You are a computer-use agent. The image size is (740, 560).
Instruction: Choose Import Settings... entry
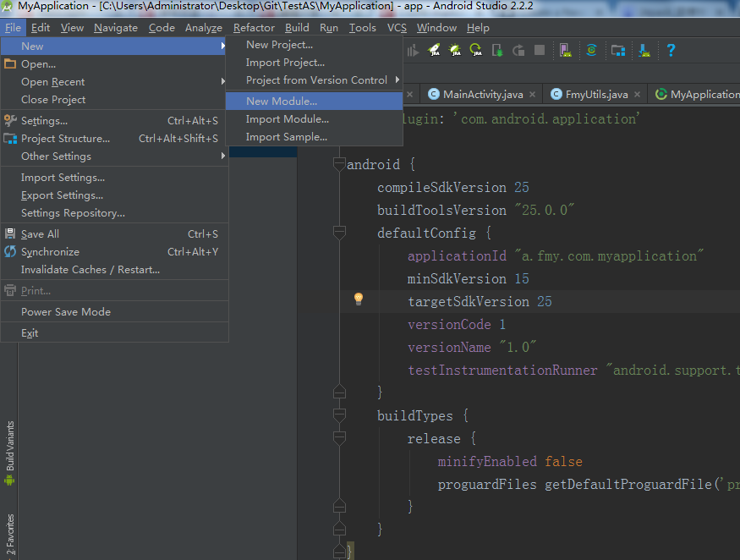click(x=115, y=178)
